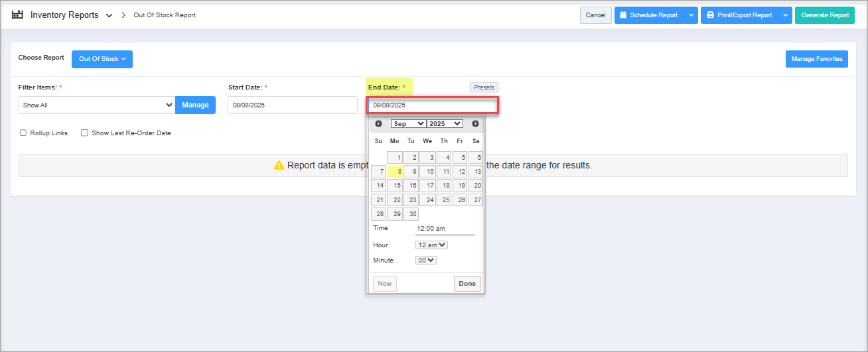Screen dimensions: 868x352
Task: Enable the Rollup Links checkbox
Action: click(23, 133)
